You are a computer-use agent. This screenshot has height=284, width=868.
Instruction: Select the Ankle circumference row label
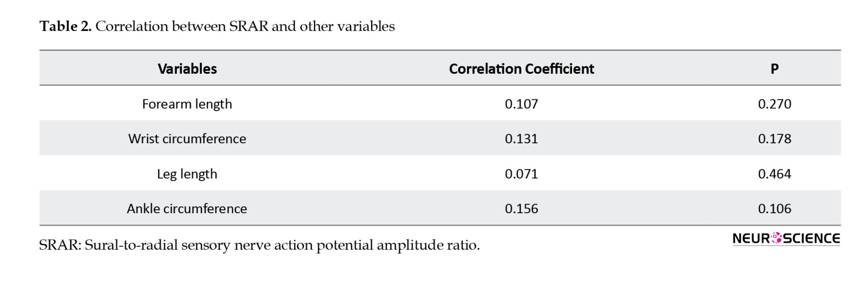click(187, 208)
